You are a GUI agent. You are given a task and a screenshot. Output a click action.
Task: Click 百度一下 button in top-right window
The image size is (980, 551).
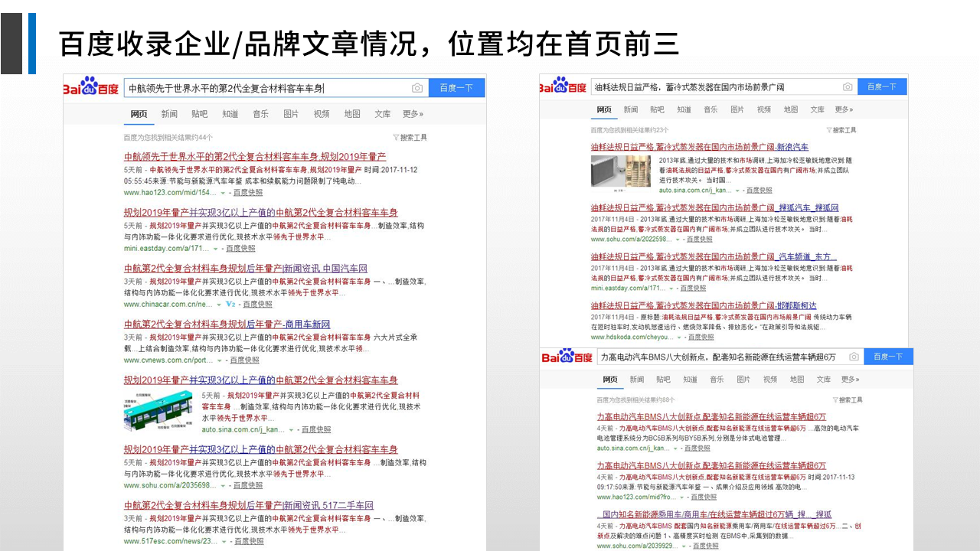point(882,86)
